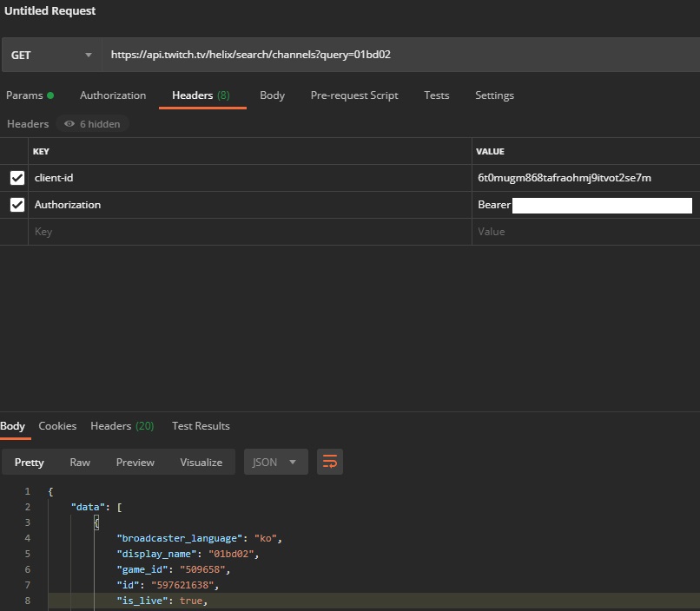The image size is (700, 611).
Task: Uncheck the client-id header checkbox
Action: tap(17, 178)
